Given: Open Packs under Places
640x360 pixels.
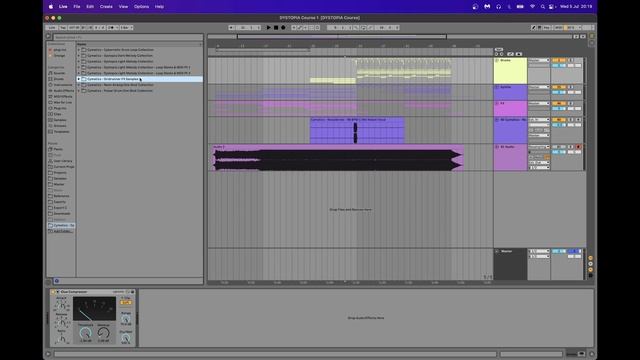Looking at the screenshot, I should tap(56, 149).
